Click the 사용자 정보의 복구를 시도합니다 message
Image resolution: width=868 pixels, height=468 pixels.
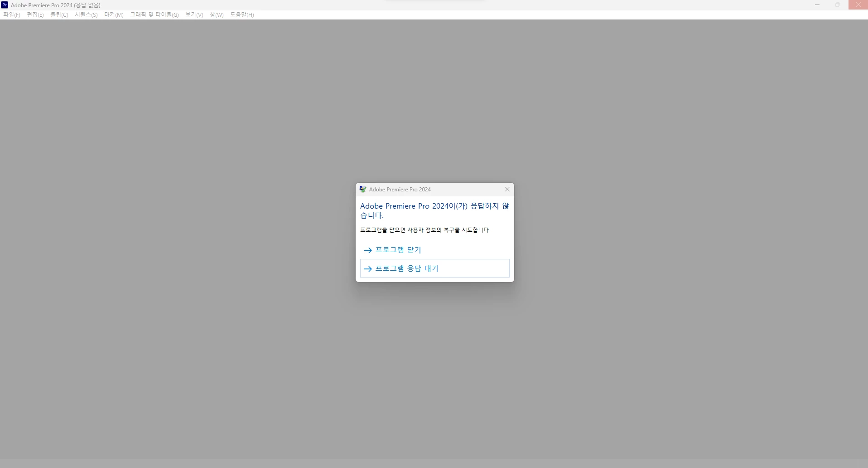[425, 230]
